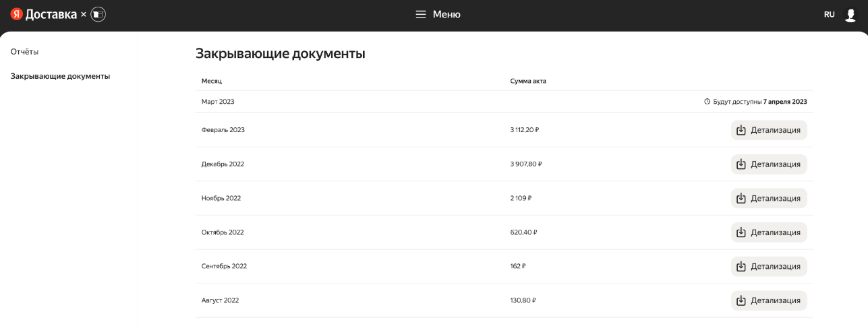Open Отчёты in the sidebar
This screenshot has width=868, height=326.
point(24,52)
